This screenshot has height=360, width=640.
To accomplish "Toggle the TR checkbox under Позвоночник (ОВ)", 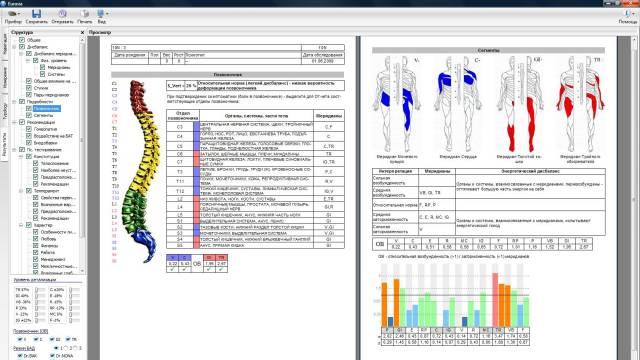I will [x=69, y=340].
